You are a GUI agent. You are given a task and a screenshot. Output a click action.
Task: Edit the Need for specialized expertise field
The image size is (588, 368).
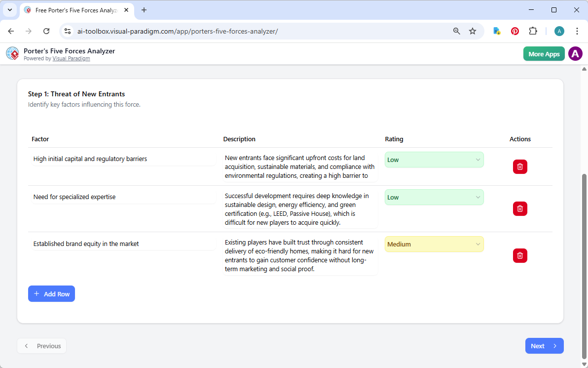[x=123, y=197]
